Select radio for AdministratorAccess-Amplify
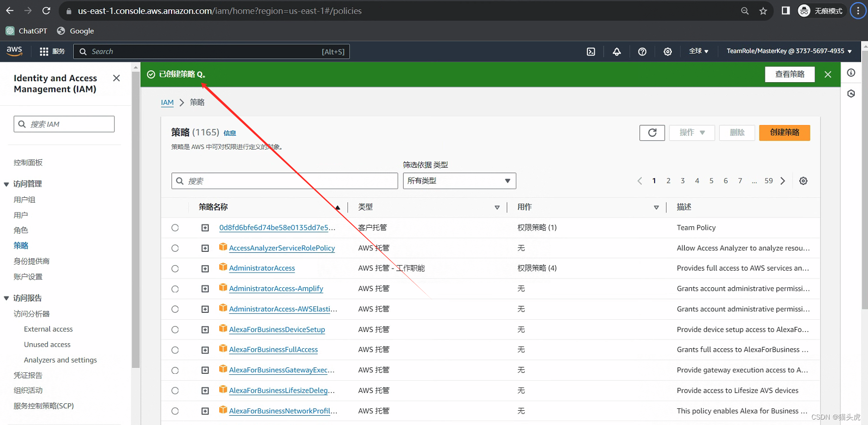868x425 pixels. 175,289
